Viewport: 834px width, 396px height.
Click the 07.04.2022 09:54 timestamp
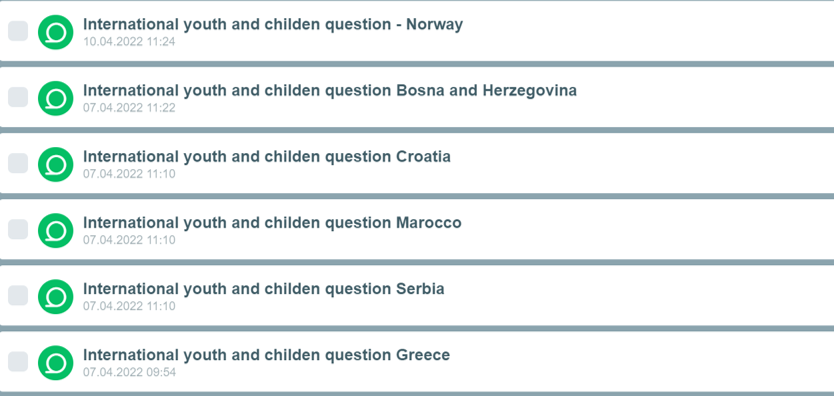(129, 372)
